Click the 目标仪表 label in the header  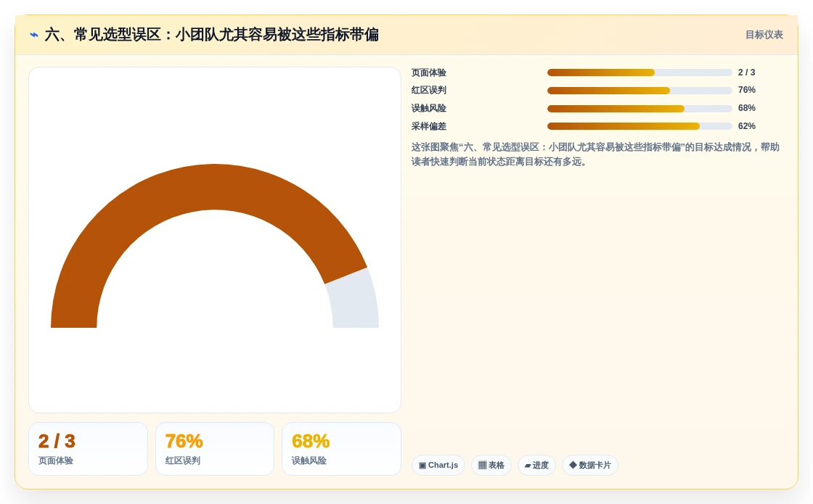764,35
